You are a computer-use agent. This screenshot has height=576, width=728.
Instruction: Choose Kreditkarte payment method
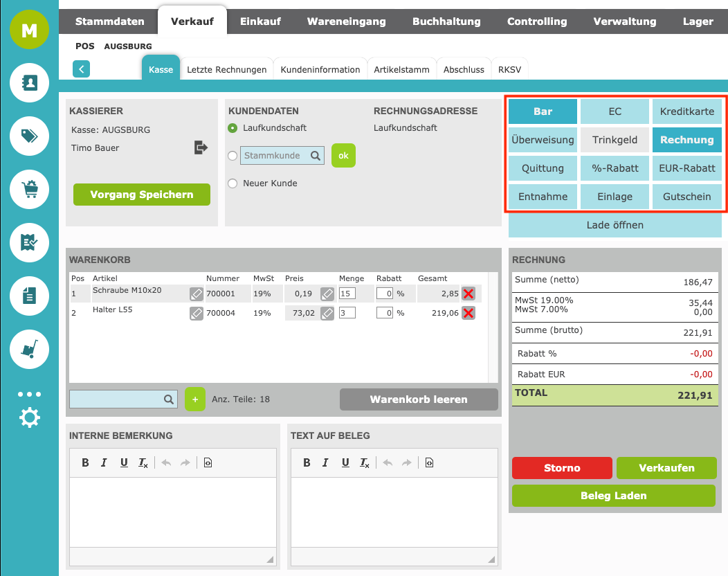tap(686, 111)
